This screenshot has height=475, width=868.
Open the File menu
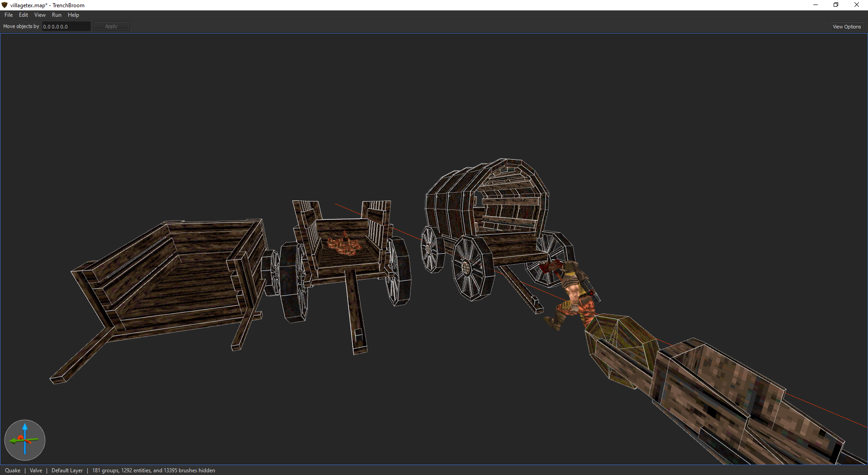[9, 15]
